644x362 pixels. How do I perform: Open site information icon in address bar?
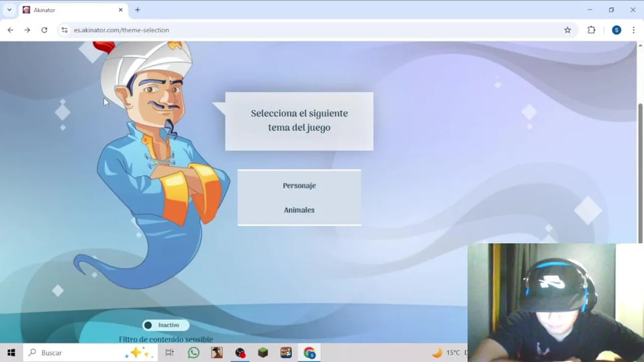(64, 30)
